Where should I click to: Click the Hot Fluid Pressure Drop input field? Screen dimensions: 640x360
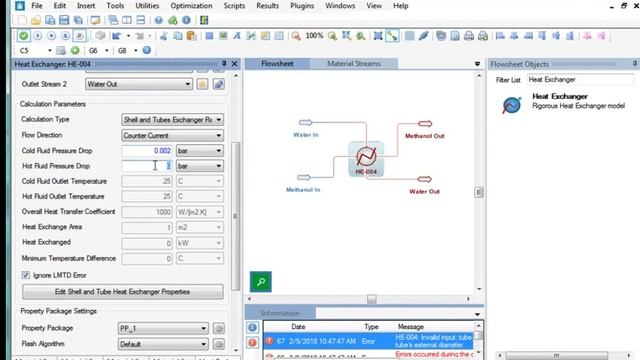click(x=147, y=166)
